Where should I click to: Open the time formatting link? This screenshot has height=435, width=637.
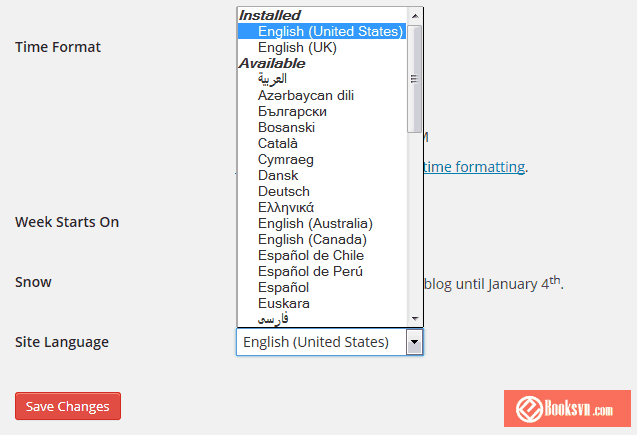click(474, 167)
